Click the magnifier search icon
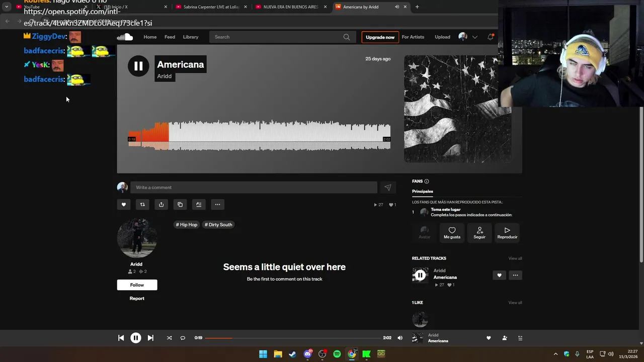Screen dimensions: 644x362 347,37
